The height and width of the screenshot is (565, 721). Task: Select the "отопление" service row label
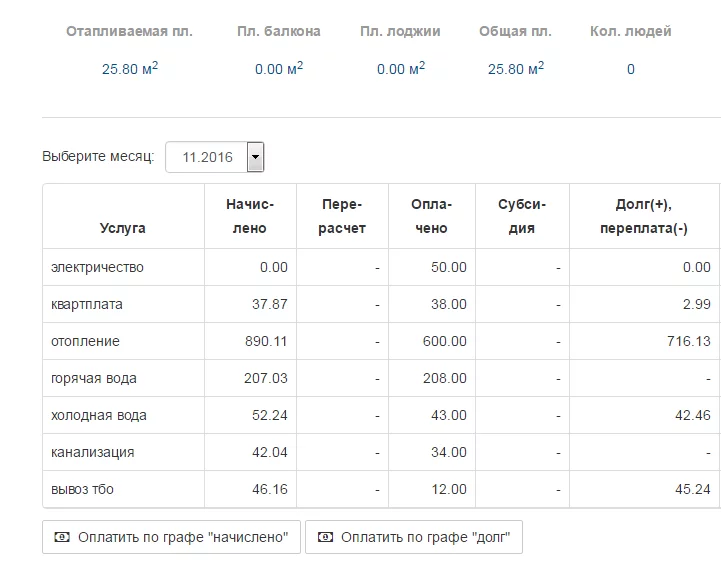click(x=85, y=341)
